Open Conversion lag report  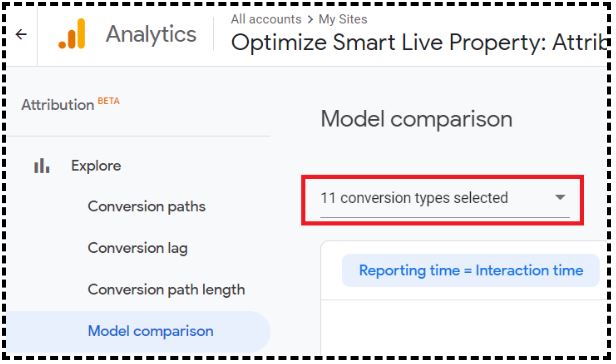(x=138, y=248)
